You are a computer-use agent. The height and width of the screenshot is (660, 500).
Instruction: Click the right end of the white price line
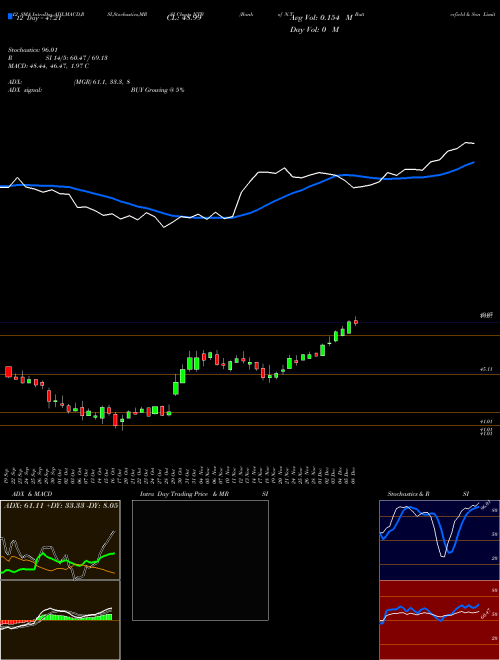point(473,144)
